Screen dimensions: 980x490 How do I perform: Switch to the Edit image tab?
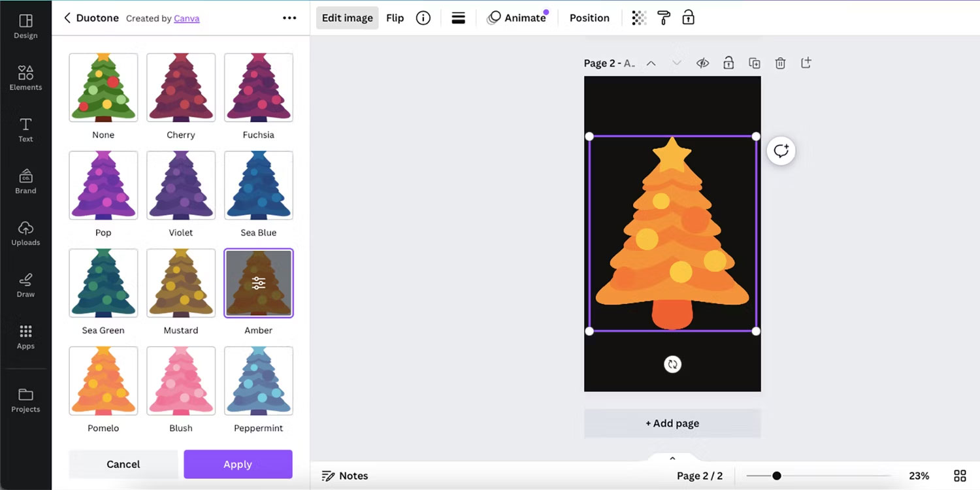[347, 18]
